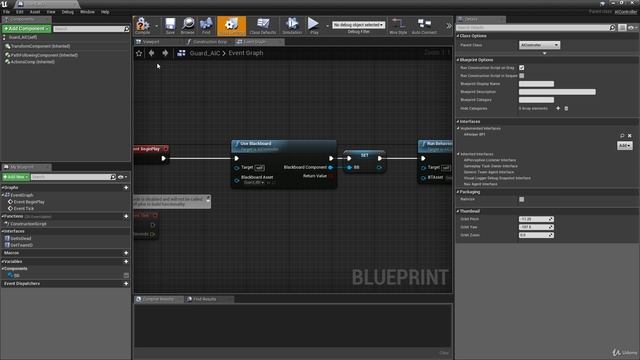Image resolution: width=640 pixels, height=360 pixels.
Task: Save the blueprint using the Save icon
Action: pos(170,25)
